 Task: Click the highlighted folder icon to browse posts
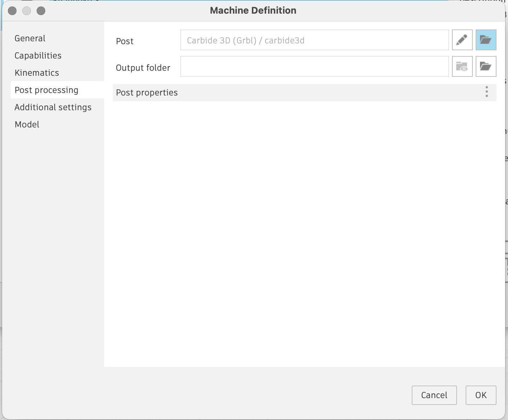(486, 40)
